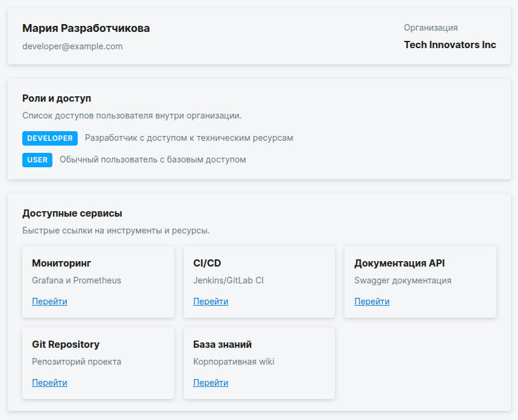Click the Корпоративная wiki subtitle text

234,362
